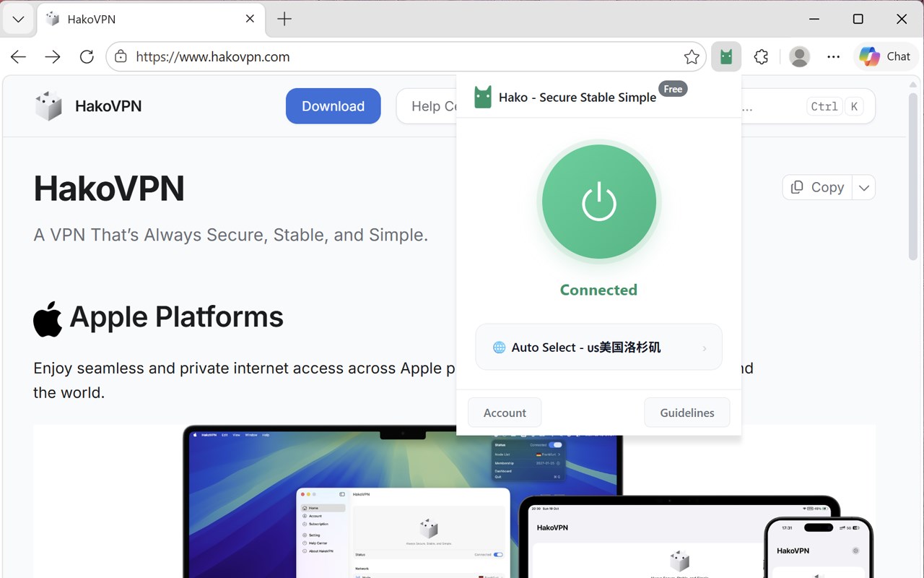Click the Apple devices preview image

pos(454,501)
